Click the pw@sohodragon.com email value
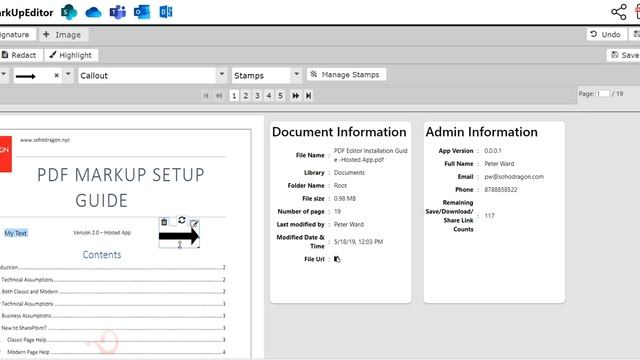The image size is (640, 360). [x=514, y=177]
